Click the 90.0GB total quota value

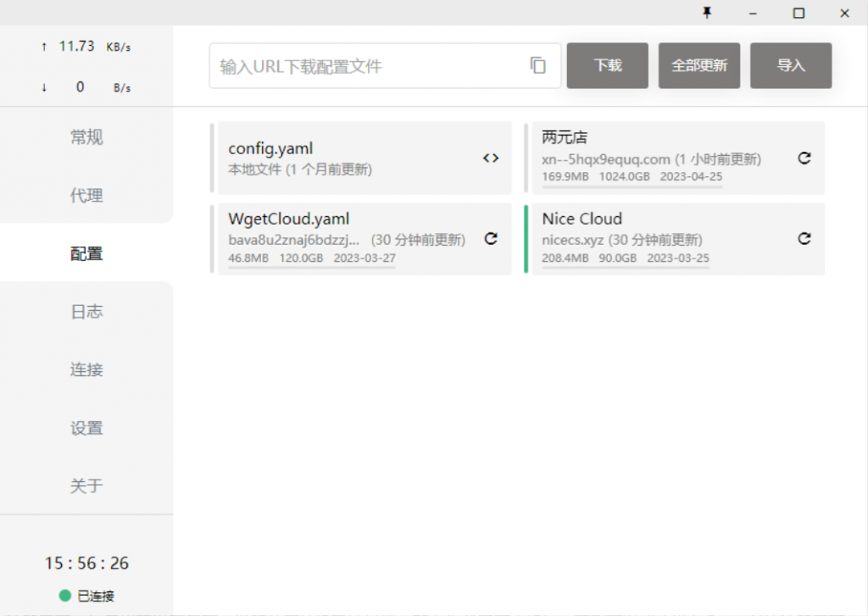[x=617, y=258]
